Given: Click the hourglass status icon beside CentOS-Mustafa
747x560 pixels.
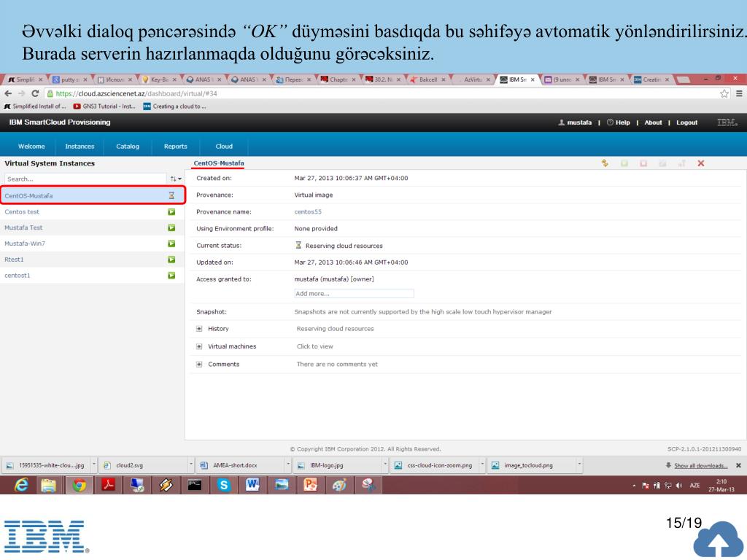Looking at the screenshot, I should (171, 195).
